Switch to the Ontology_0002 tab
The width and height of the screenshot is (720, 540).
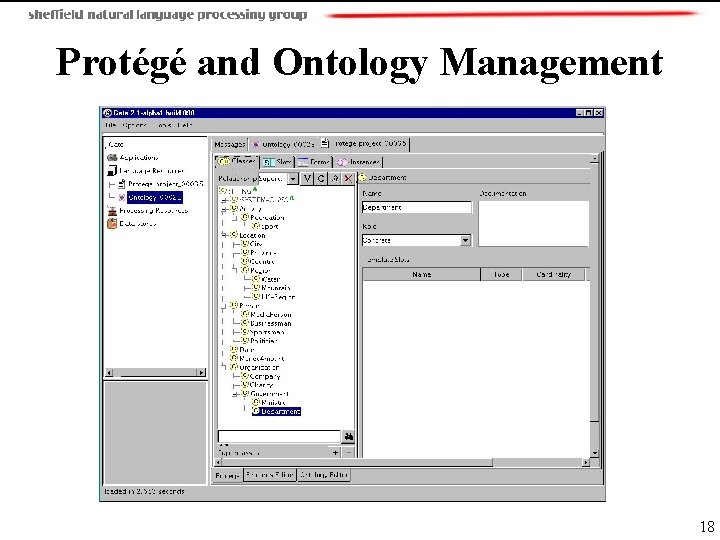point(283,144)
